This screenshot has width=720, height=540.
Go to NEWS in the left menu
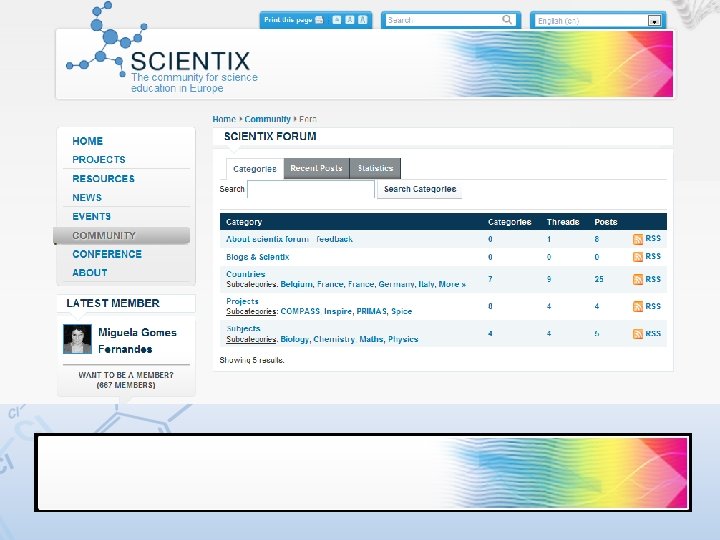87,197
